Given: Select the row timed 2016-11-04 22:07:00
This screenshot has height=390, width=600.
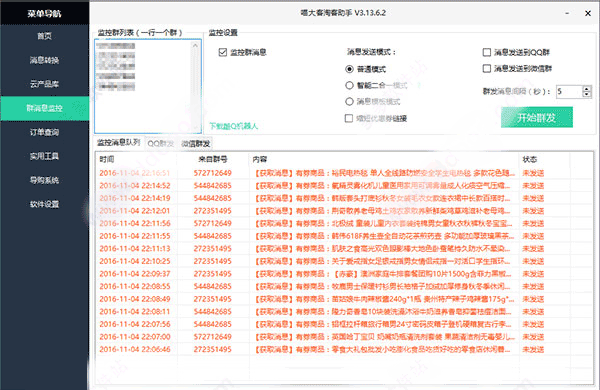Looking at the screenshot, I should point(344,337).
